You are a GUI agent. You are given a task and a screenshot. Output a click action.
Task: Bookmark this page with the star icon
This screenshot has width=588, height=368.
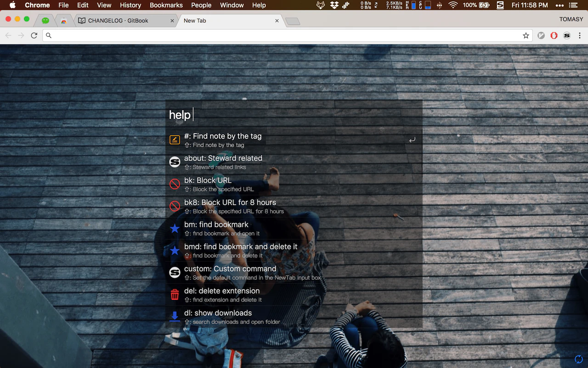526,35
